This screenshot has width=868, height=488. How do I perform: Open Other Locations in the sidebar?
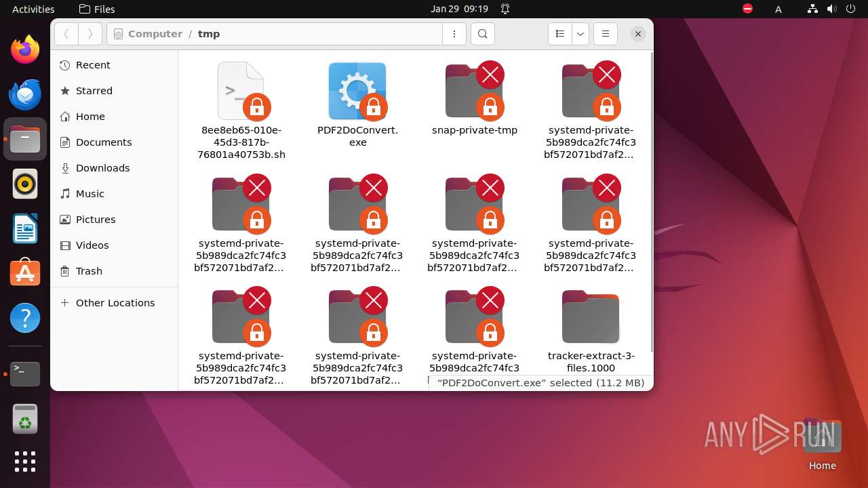[114, 303]
